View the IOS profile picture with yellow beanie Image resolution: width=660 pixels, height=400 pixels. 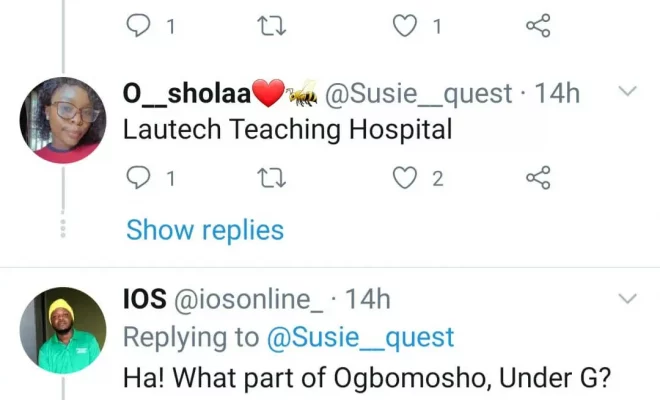(x=63, y=330)
